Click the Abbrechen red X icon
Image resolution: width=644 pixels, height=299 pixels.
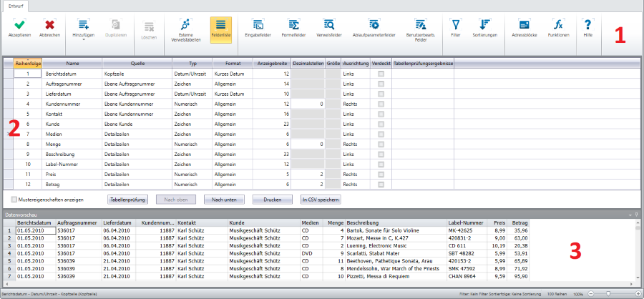pos(49,25)
